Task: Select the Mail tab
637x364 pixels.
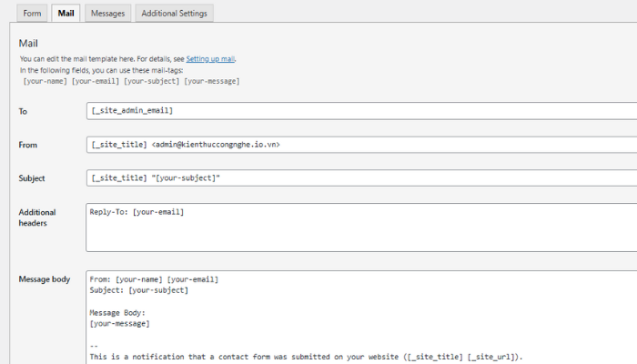Action: (x=66, y=14)
